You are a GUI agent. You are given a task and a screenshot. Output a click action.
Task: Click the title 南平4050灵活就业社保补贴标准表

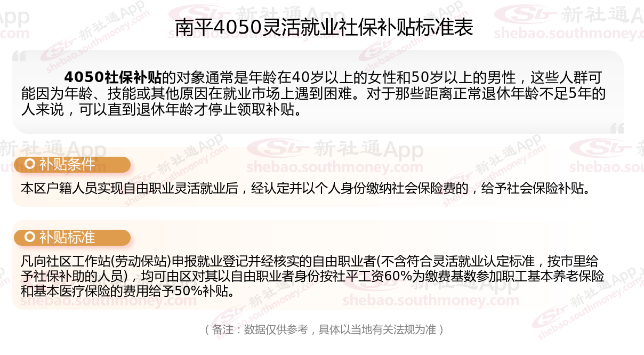point(324,28)
